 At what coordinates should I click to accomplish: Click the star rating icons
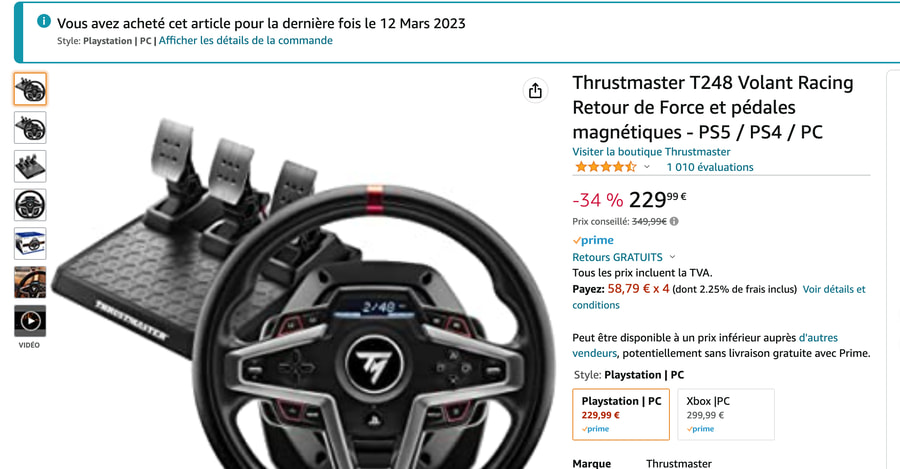[605, 167]
